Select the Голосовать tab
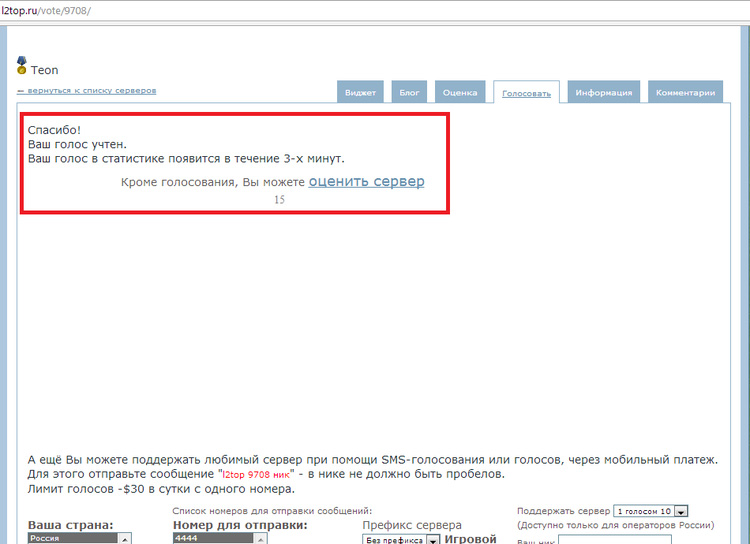 526,92
